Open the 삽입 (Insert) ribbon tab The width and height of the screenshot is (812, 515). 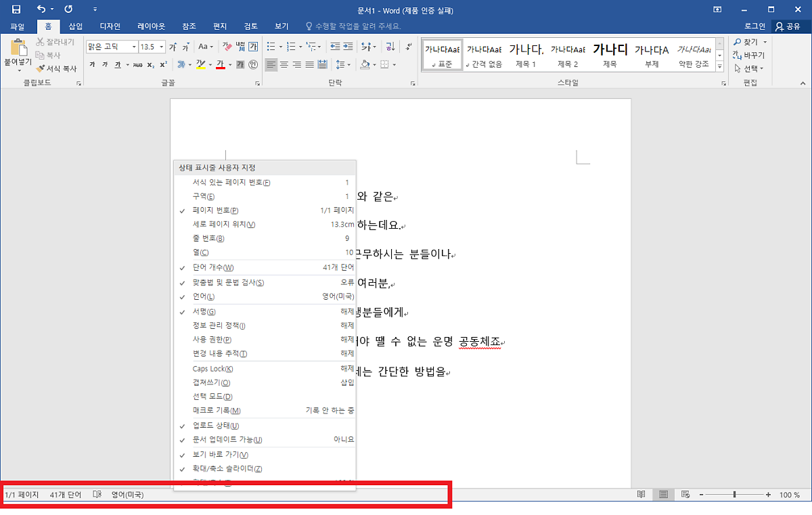tap(76, 26)
